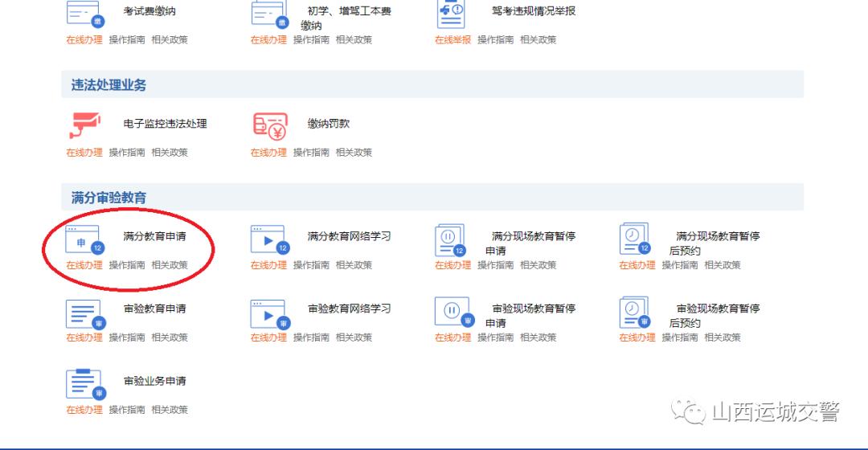The image size is (868, 450).
Task: Click 在线办理 for 审验教育网络学习
Action: pos(268,337)
